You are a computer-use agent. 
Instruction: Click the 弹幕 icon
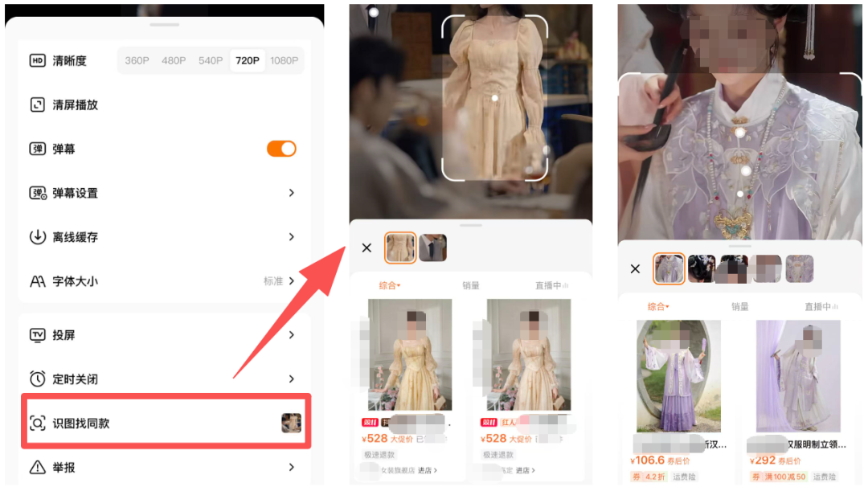click(37, 149)
